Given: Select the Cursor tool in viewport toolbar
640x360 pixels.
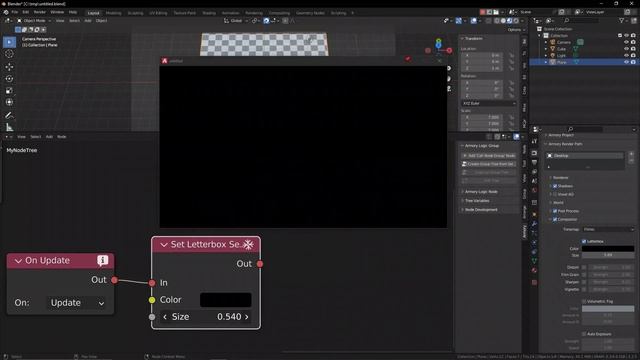Looking at the screenshot, I should tap(9, 54).
